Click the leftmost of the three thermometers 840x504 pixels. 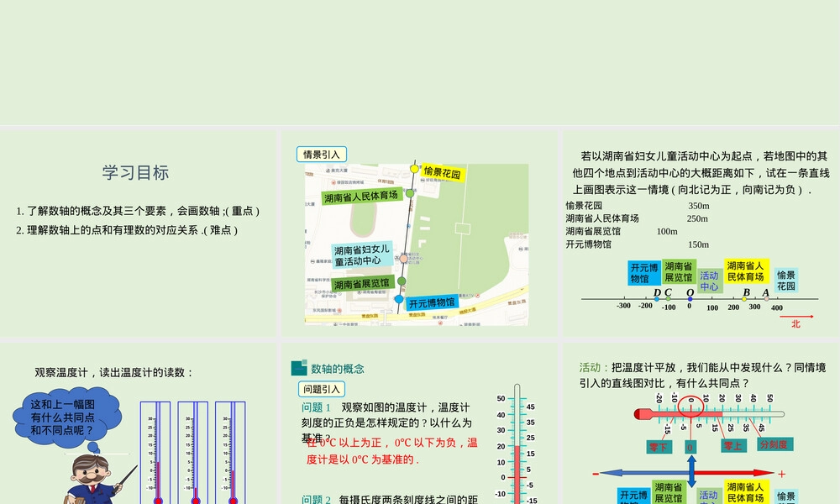[x=155, y=453]
